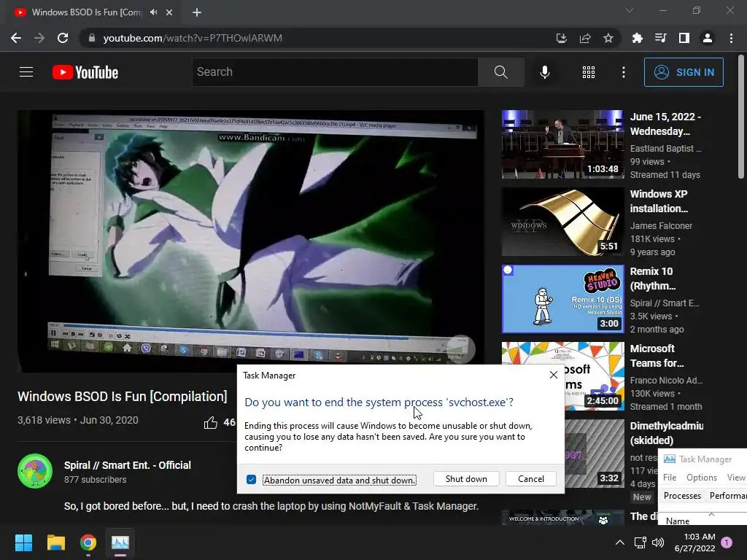Open the Windows Start menu
The image size is (747, 560).
[x=23, y=542]
